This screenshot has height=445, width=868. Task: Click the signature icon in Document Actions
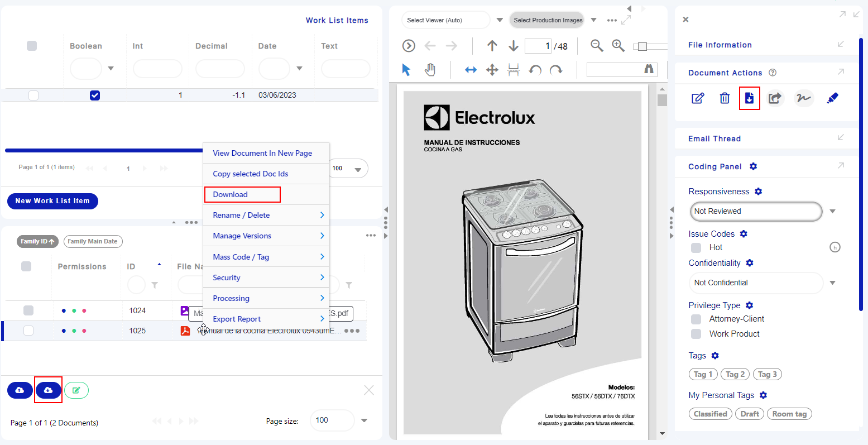(x=804, y=98)
